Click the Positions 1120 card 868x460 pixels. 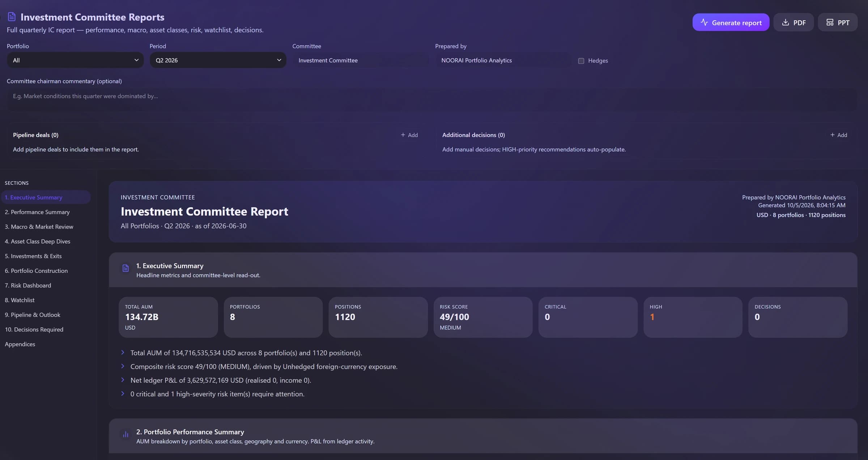tap(378, 317)
